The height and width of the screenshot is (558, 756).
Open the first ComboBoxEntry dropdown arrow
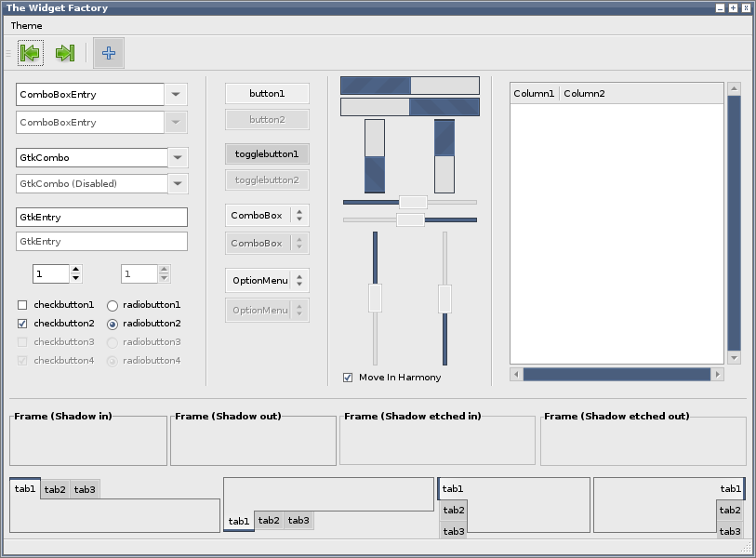click(176, 95)
